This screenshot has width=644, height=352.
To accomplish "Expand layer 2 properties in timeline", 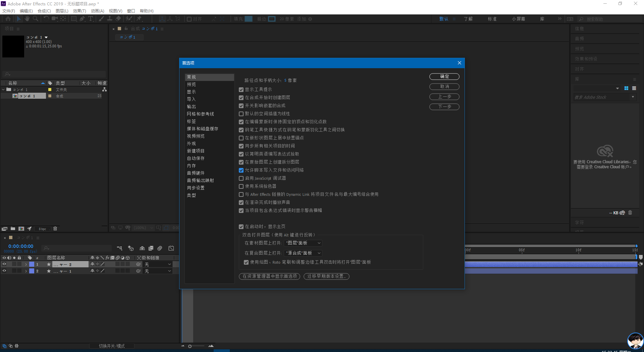I will click(x=26, y=271).
